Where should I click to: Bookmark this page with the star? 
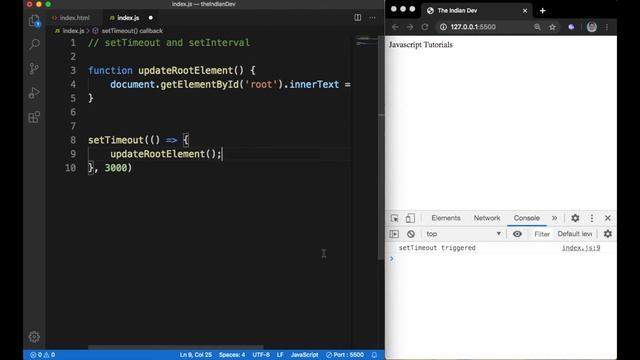click(x=552, y=27)
